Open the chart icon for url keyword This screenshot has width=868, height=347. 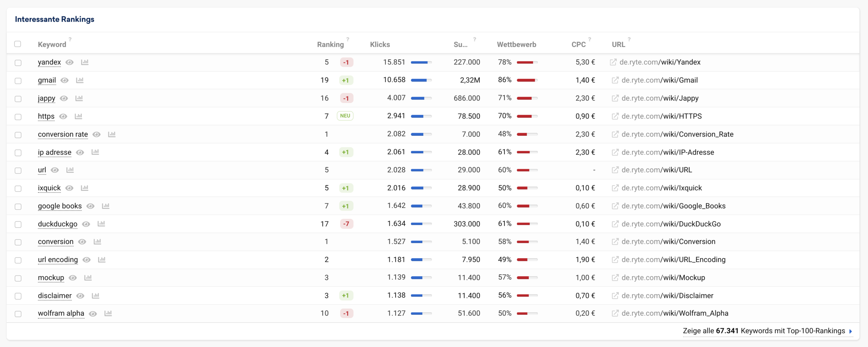click(x=70, y=170)
